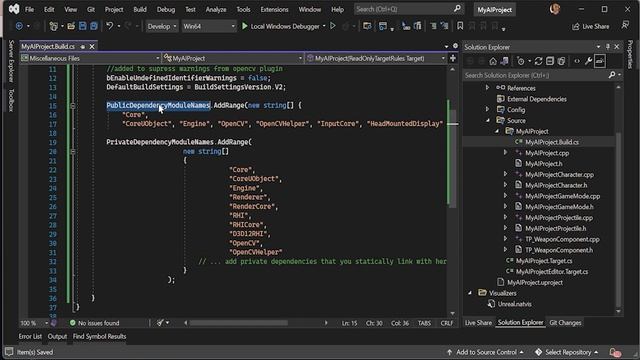The image size is (640, 360).
Task: Select MyAIProject.uproject file
Action: point(535,282)
